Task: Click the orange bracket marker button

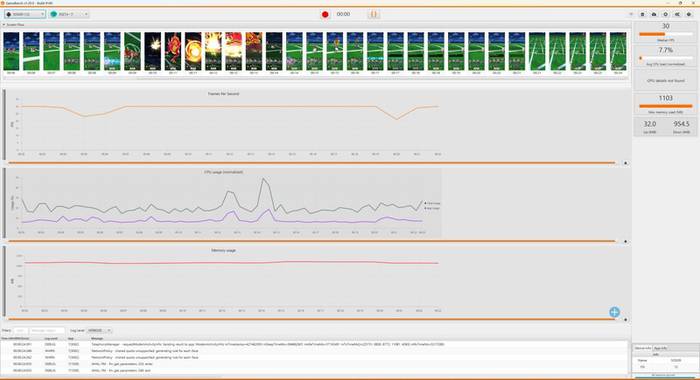Action: [x=374, y=14]
